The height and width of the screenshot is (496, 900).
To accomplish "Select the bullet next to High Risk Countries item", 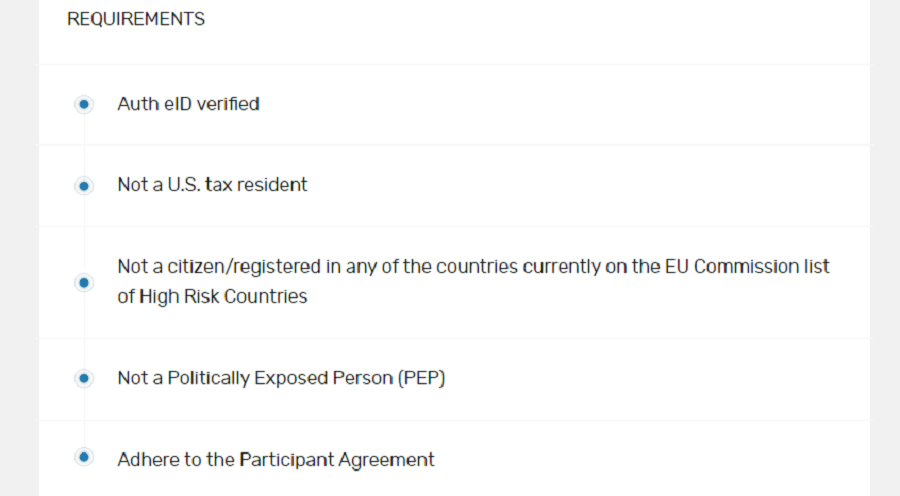I will [84, 282].
